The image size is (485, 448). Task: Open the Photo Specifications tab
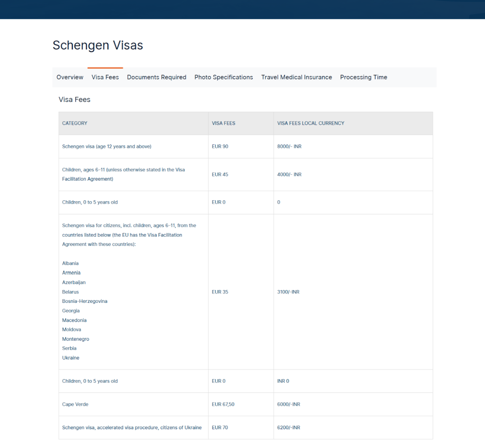pos(223,77)
